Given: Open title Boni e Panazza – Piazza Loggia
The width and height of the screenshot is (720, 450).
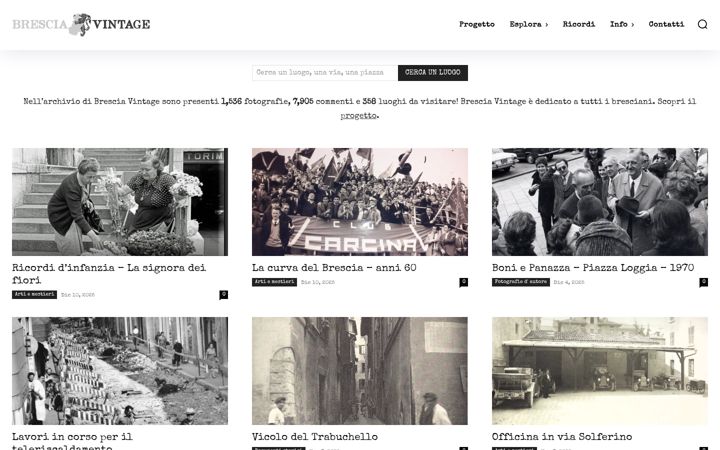Looking at the screenshot, I should (x=593, y=268).
